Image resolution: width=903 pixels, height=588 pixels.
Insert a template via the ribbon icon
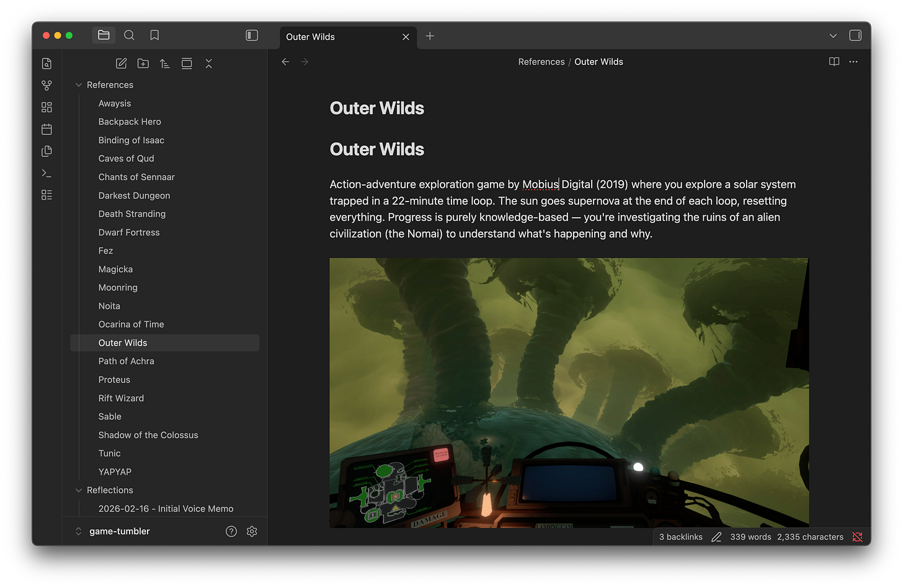(47, 151)
